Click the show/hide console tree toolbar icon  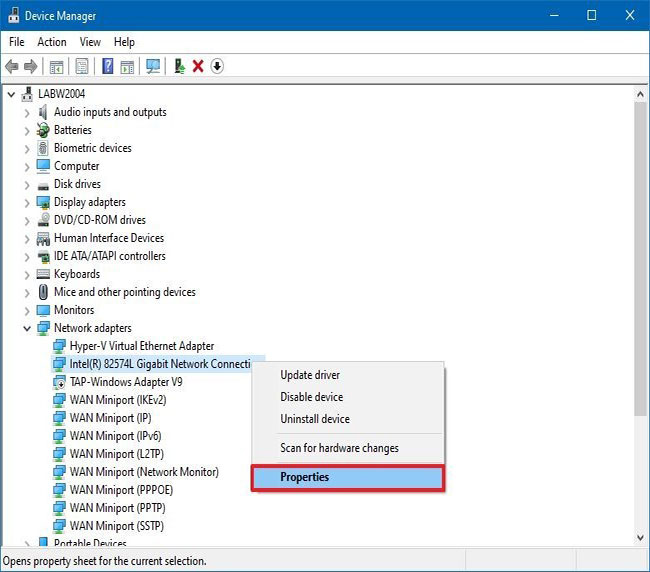[56, 66]
